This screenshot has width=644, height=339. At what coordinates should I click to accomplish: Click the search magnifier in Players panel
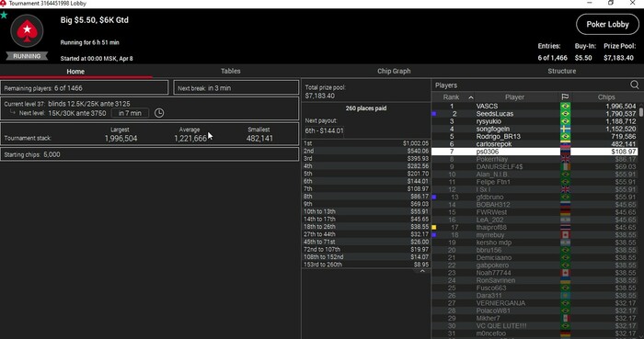[x=635, y=85]
